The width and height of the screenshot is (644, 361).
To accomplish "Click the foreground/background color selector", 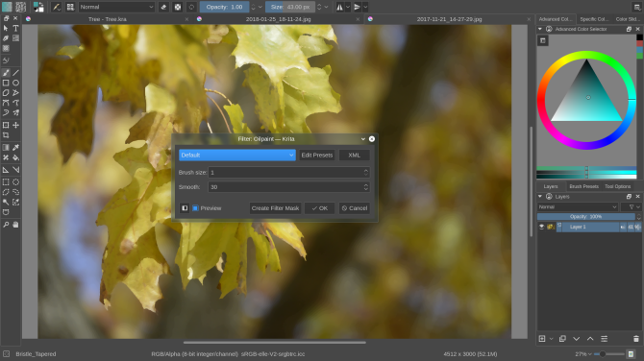I will click(x=38, y=7).
